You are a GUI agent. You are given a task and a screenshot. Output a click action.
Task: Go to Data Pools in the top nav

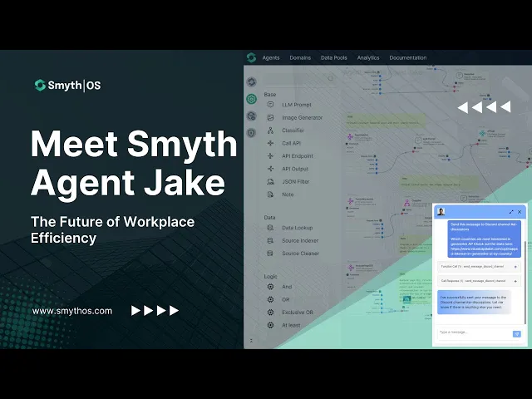[334, 57]
